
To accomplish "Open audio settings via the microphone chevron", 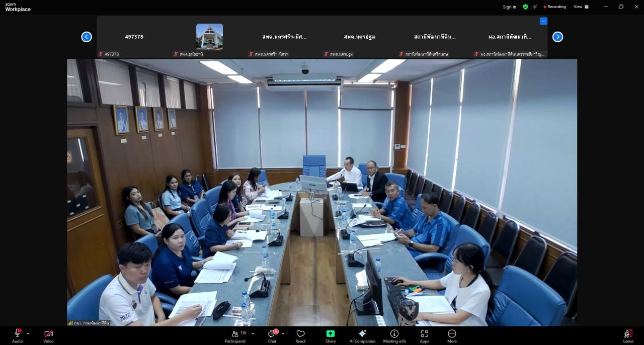I will 28,333.
